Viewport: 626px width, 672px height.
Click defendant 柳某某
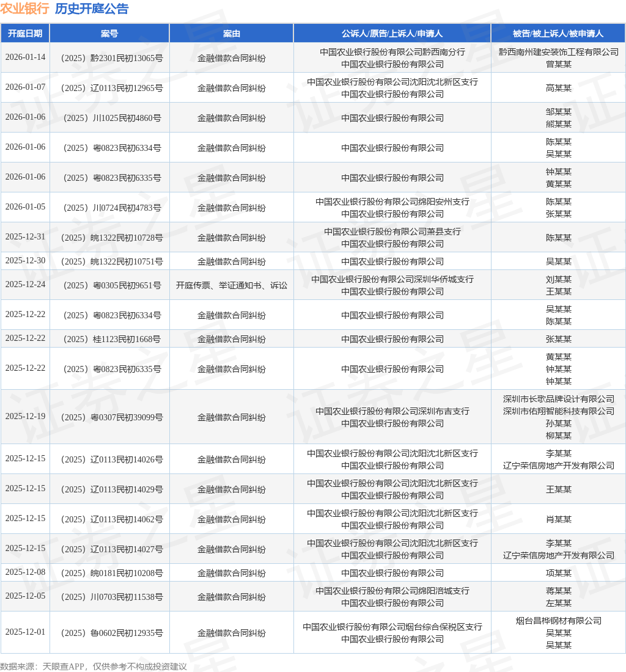(x=558, y=436)
